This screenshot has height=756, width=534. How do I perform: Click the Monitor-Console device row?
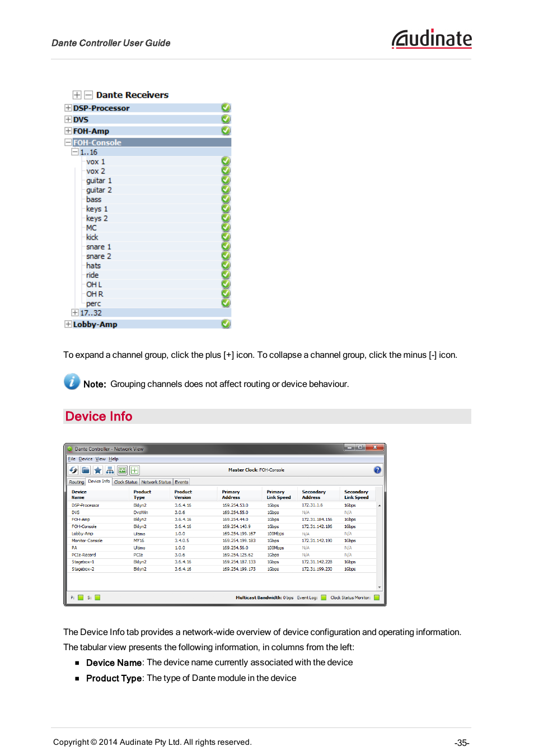[222, 540]
